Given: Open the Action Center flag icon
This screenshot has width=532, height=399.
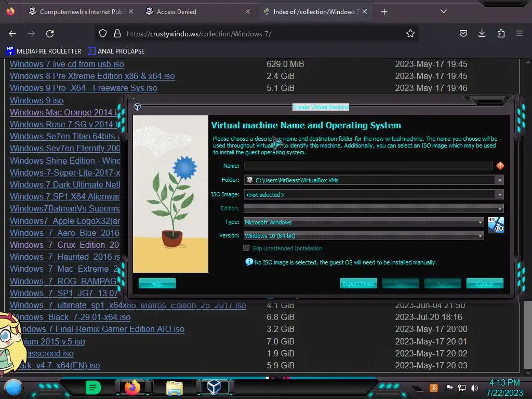Looking at the screenshot, I should pos(449,388).
